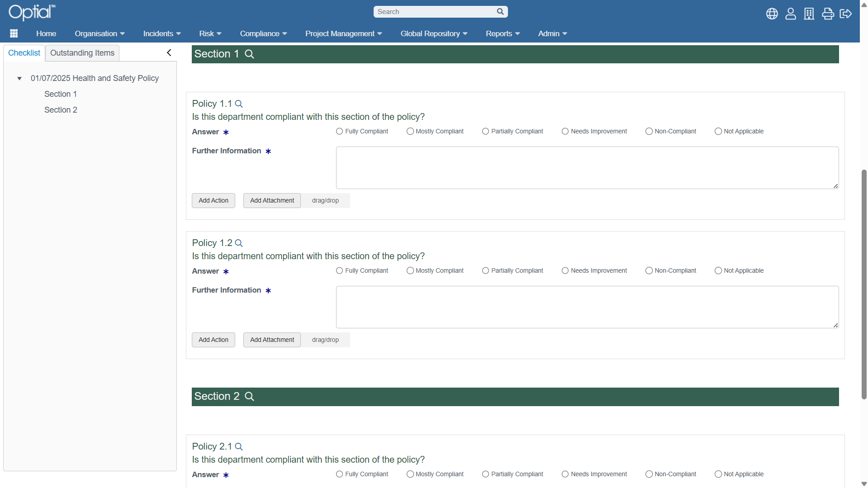This screenshot has height=488, width=868.
Task: Log out using the exit arrow icon
Action: (x=846, y=14)
